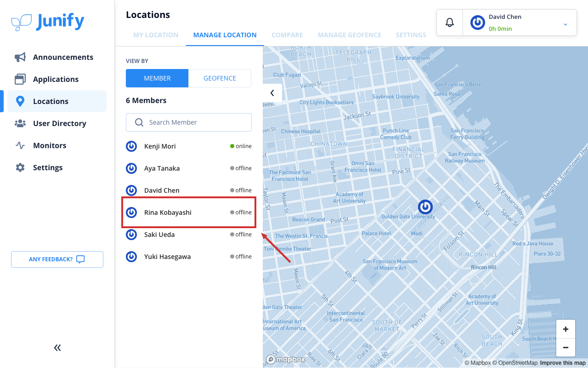
Task: Switch to MY LOCATION tab
Action: [156, 35]
